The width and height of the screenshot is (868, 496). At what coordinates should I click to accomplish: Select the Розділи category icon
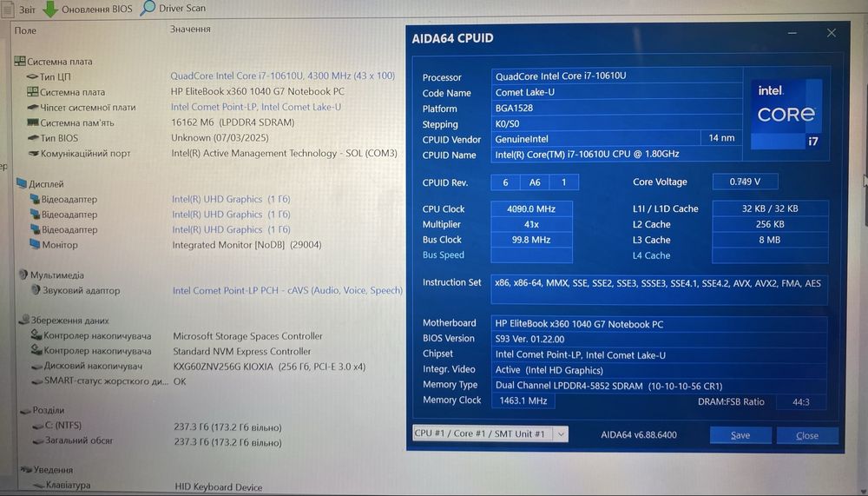tap(25, 411)
